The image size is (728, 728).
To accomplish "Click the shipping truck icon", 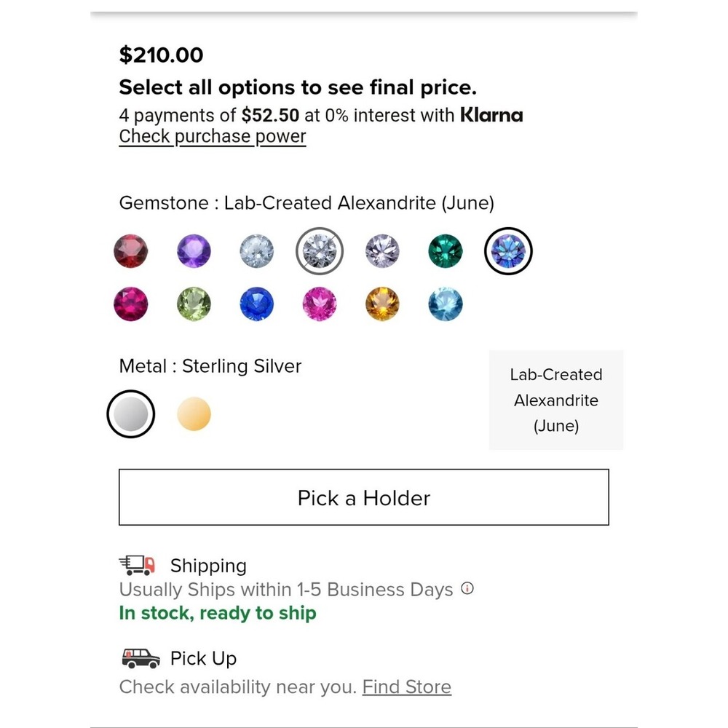I will click(x=138, y=565).
